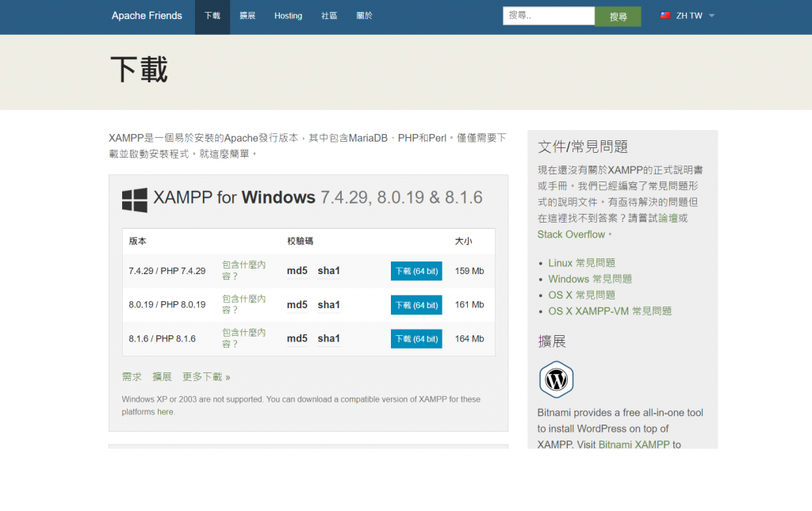Open sha1 checksum for 8.0.19
This screenshot has width=812, height=511.
click(x=329, y=305)
